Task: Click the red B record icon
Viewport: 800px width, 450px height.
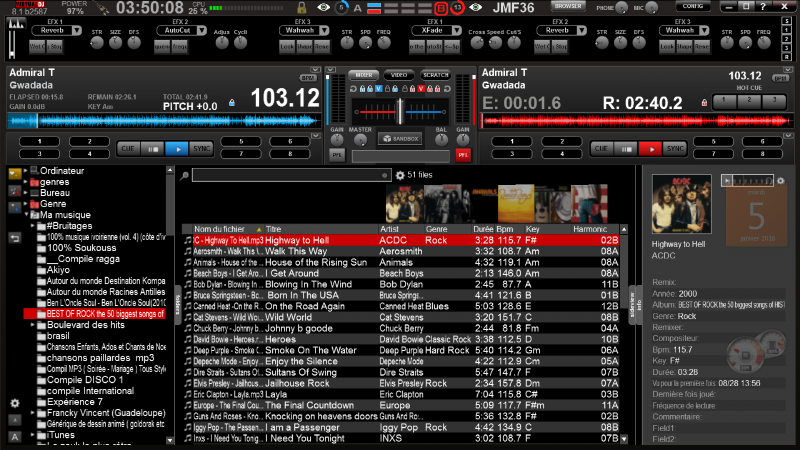Action: pos(440,8)
